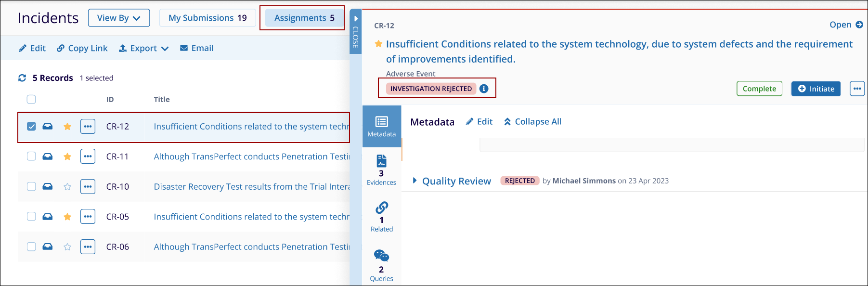Toggle the favorite star on CR-10
868x286 pixels.
tap(67, 187)
